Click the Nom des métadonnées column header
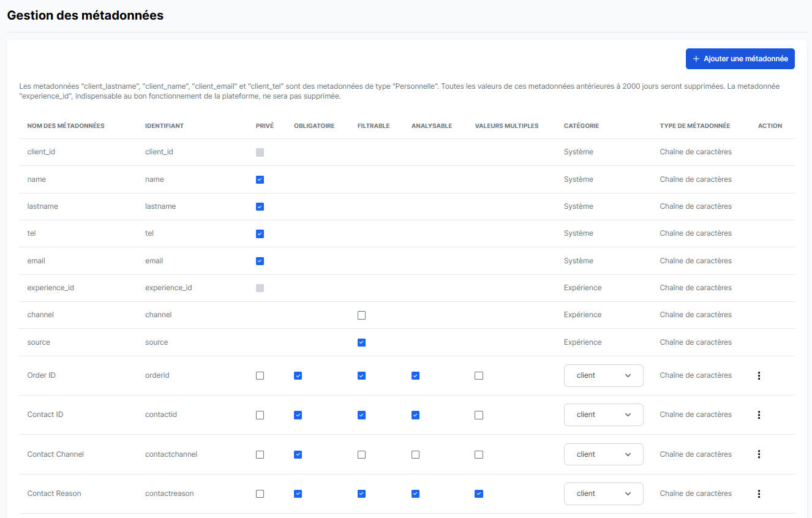The height and width of the screenshot is (518, 812). (x=66, y=126)
